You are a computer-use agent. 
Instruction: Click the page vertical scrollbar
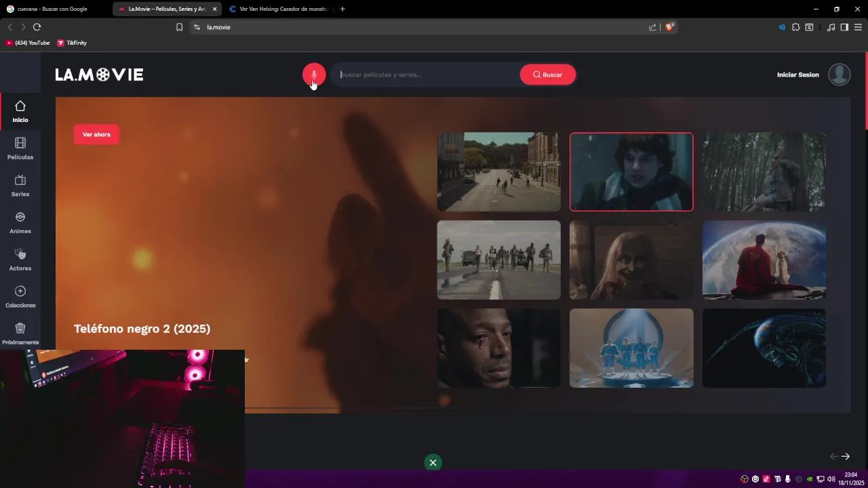(865, 90)
